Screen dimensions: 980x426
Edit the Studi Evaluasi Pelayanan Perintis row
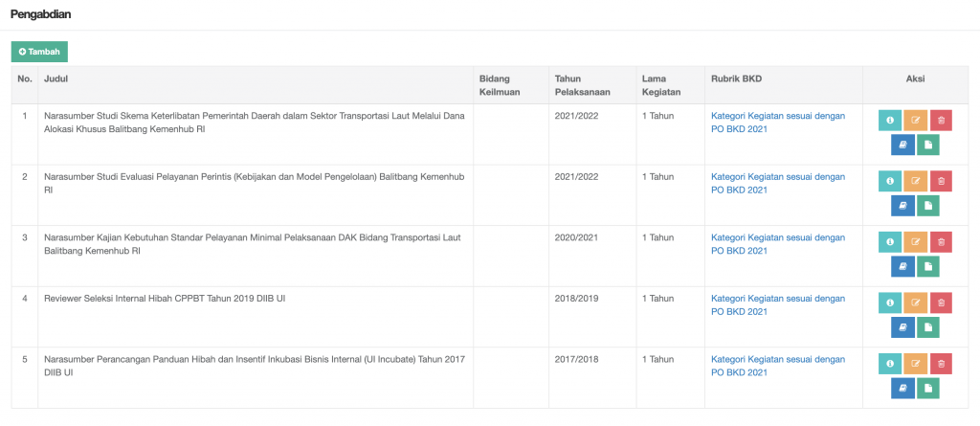tap(916, 181)
